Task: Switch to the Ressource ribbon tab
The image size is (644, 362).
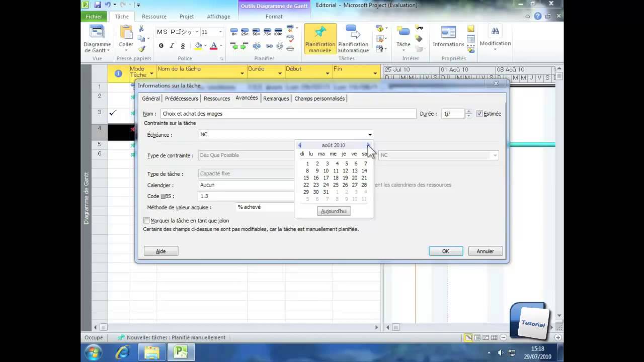Action: pos(154,17)
